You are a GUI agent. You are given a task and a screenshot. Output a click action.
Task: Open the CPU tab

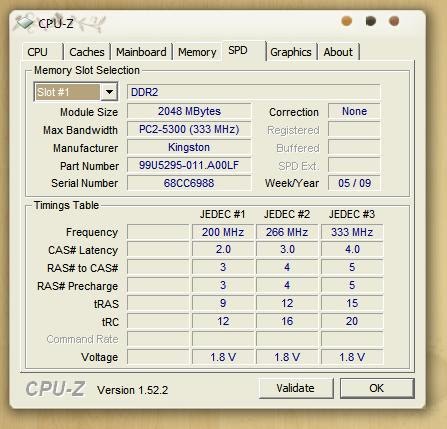coord(42,52)
